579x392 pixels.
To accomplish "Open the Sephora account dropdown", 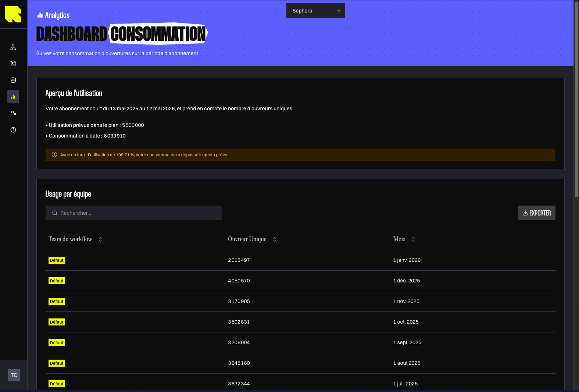I will pos(316,11).
